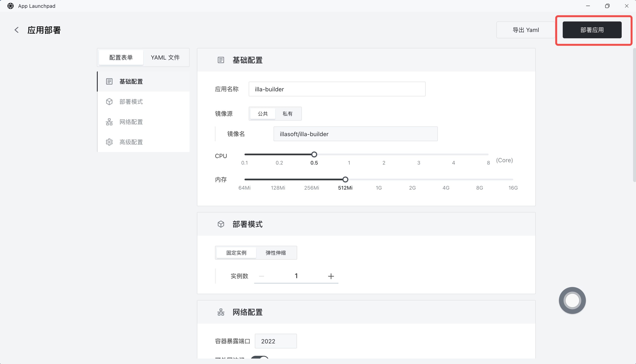Click the floating circle assistant button
Viewport: 636px width, 364px height.
[572, 300]
